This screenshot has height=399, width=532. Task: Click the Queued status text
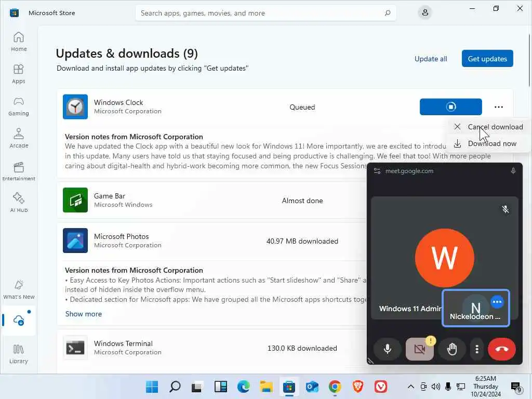coord(302,107)
